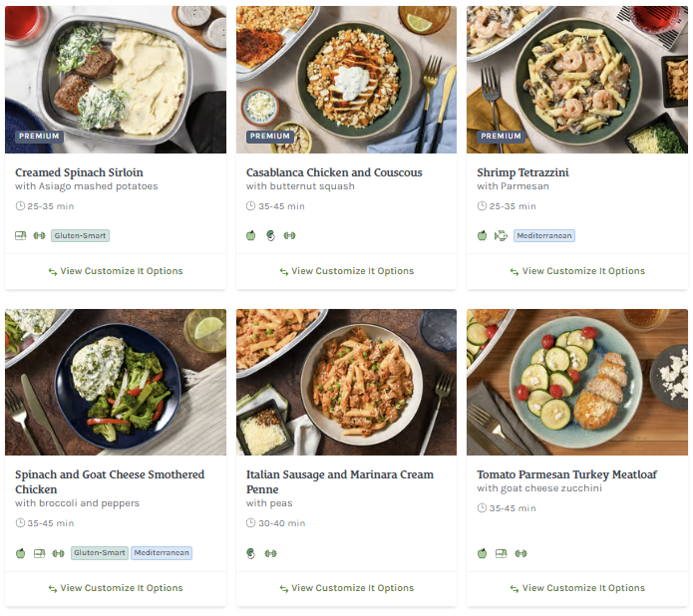
Task: Click the dumbbell icon on Tomato Parmesan Turkey Meatloaf
Action: (520, 553)
